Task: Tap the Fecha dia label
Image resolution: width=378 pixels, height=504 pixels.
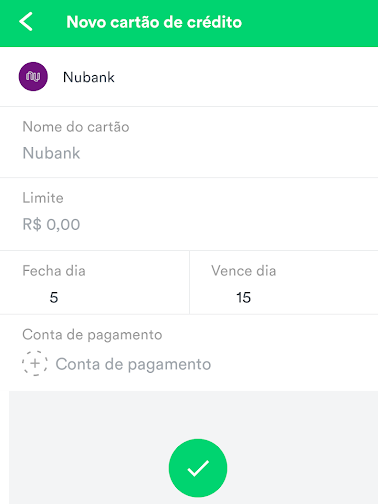Action: [54, 271]
